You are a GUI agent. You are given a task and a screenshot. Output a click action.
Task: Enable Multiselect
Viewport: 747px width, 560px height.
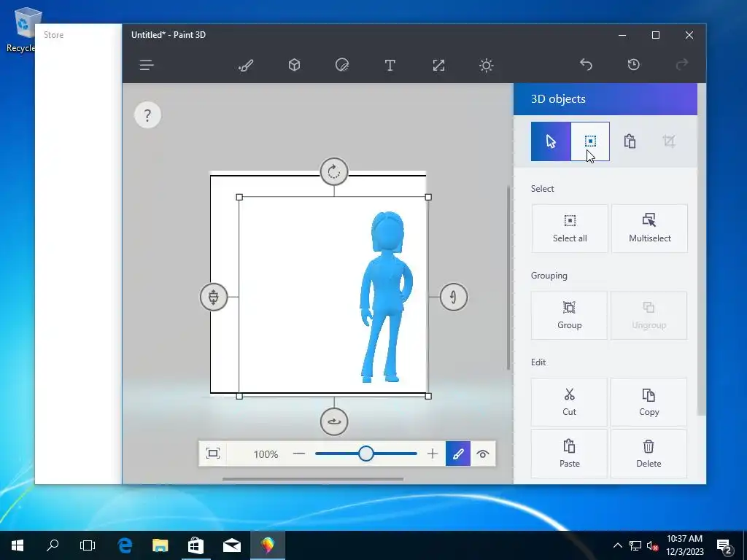point(649,228)
